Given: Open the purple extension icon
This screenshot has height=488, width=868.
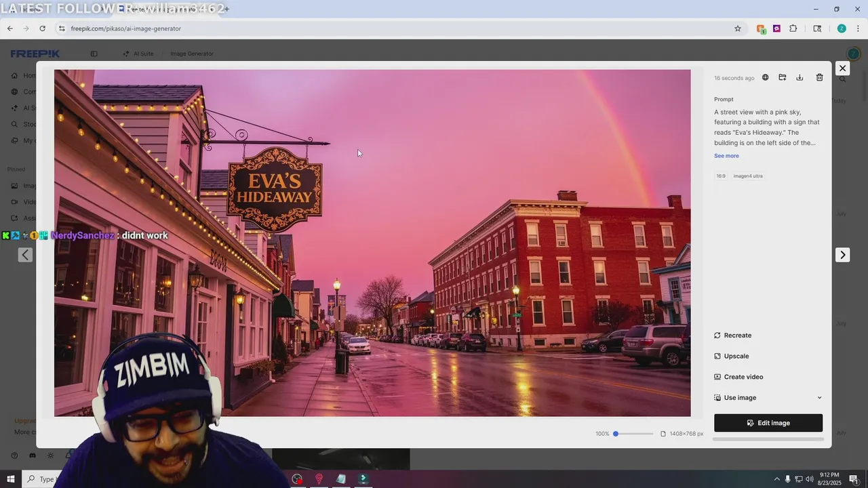Looking at the screenshot, I should click(x=776, y=28).
